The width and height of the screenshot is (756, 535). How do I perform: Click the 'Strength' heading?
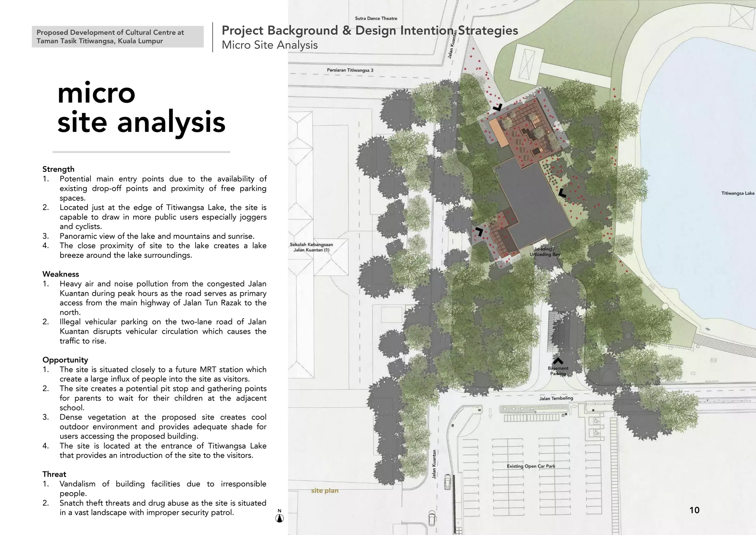point(58,169)
